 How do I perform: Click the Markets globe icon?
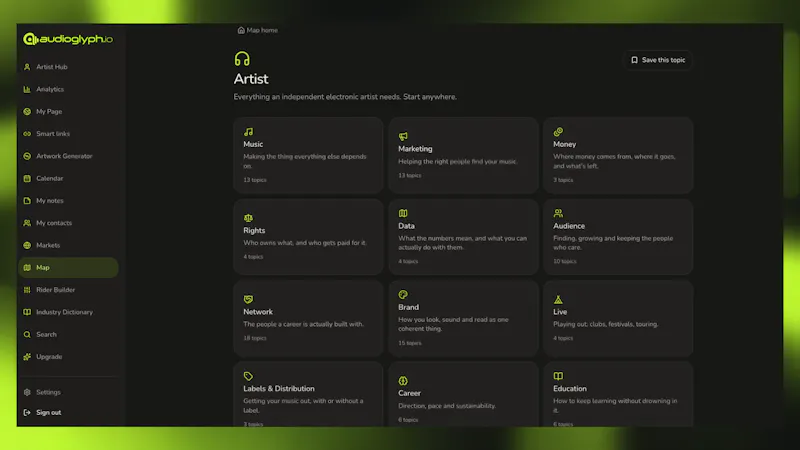pos(27,245)
